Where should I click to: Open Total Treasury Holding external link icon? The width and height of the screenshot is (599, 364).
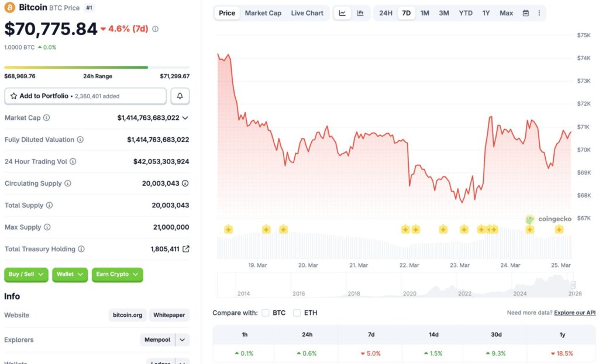(x=186, y=248)
